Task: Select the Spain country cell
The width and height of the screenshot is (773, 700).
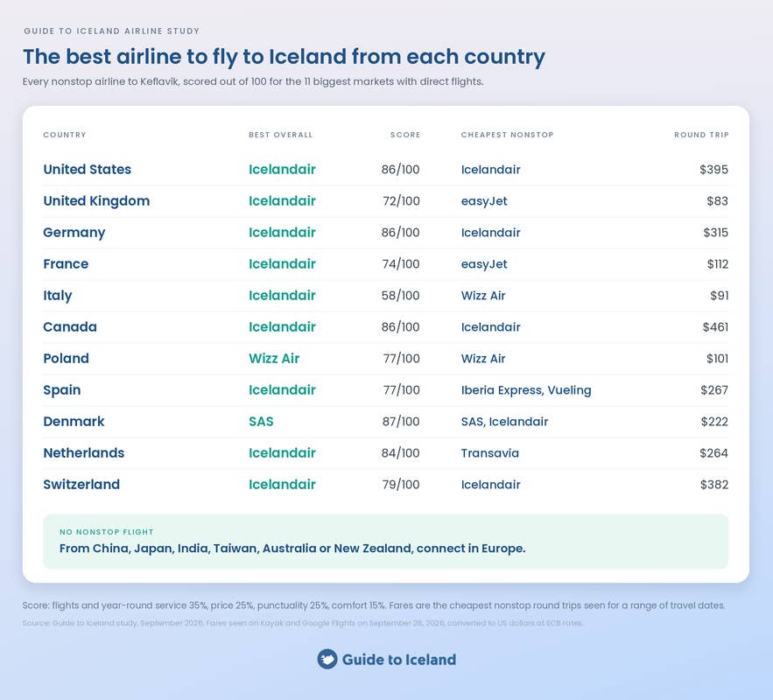Action: click(x=62, y=390)
